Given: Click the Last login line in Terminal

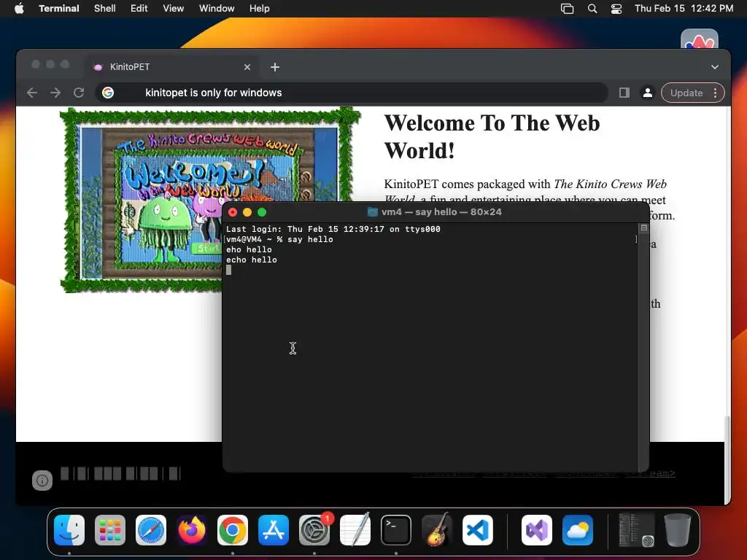Looking at the screenshot, I should (x=333, y=229).
